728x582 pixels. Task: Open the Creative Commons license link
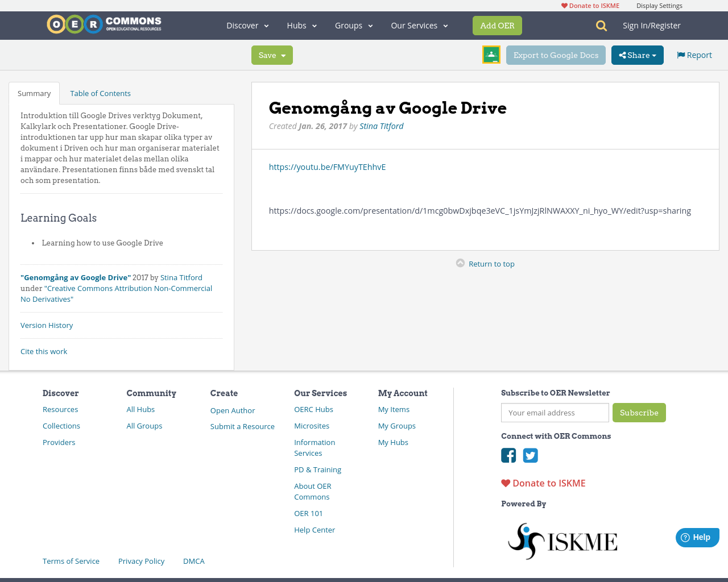click(x=116, y=294)
